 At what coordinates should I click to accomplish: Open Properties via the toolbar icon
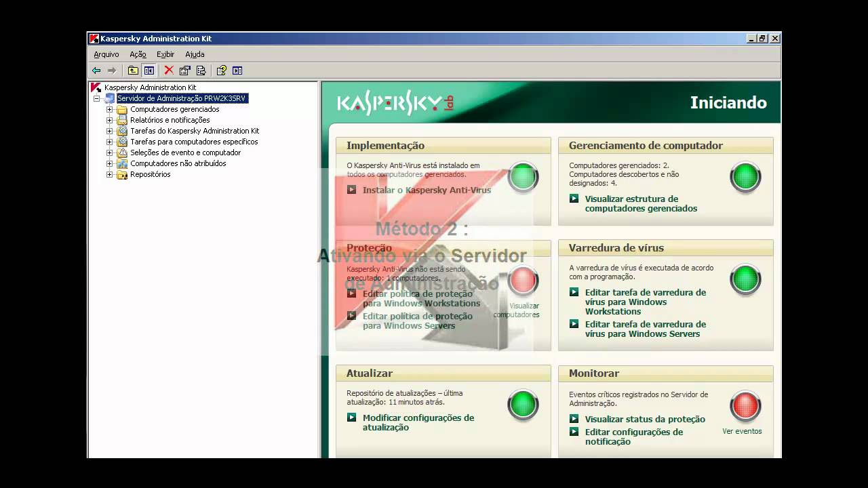(x=184, y=70)
